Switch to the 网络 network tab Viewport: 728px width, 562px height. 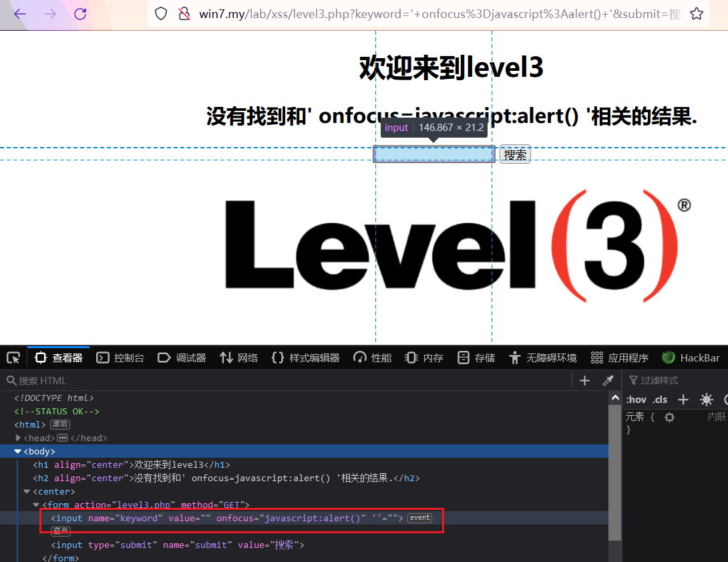point(238,358)
